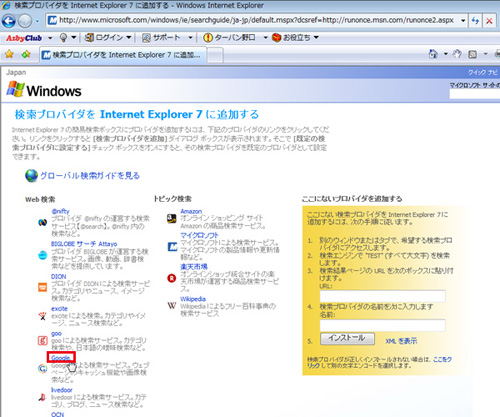The width and height of the screenshot is (500, 417).
Task: Go back with the Back arrow button
Action: tap(9, 21)
